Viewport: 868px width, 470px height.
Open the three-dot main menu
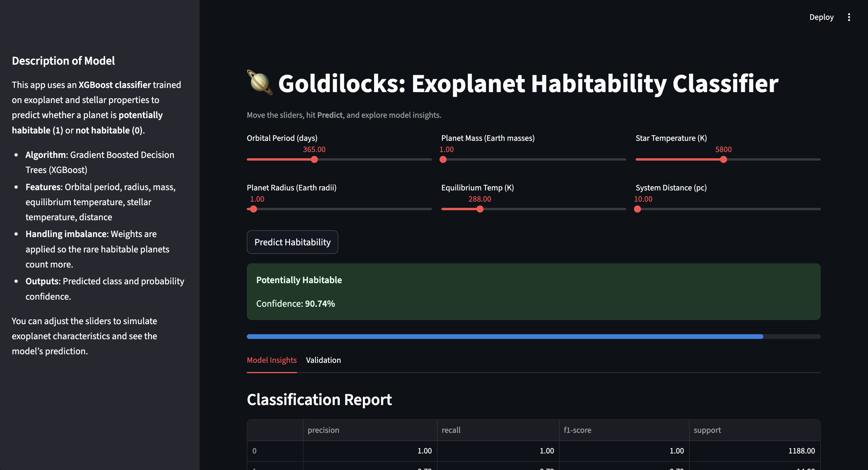[849, 17]
